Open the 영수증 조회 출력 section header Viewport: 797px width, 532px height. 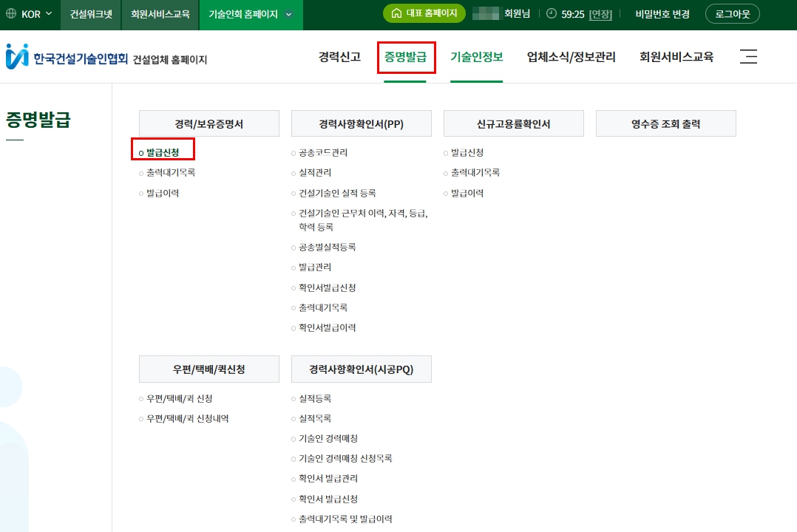click(x=666, y=123)
